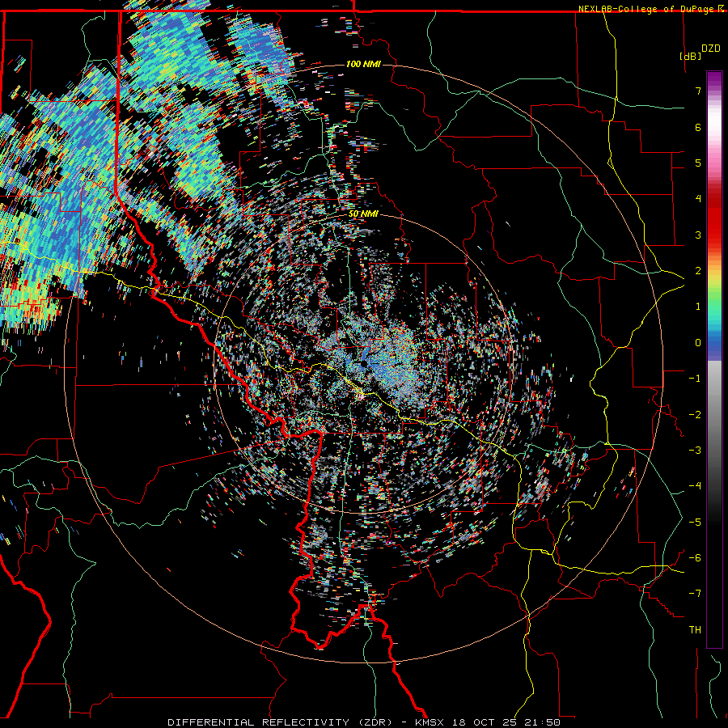Click the 2 value on the scale
Screen dimensions: 728x728
pyautogui.click(x=698, y=271)
